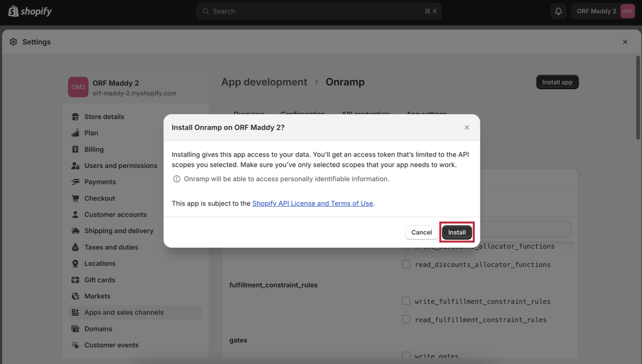642x364 pixels.
Task: Select Apps and sales channels
Action: click(x=135, y=313)
